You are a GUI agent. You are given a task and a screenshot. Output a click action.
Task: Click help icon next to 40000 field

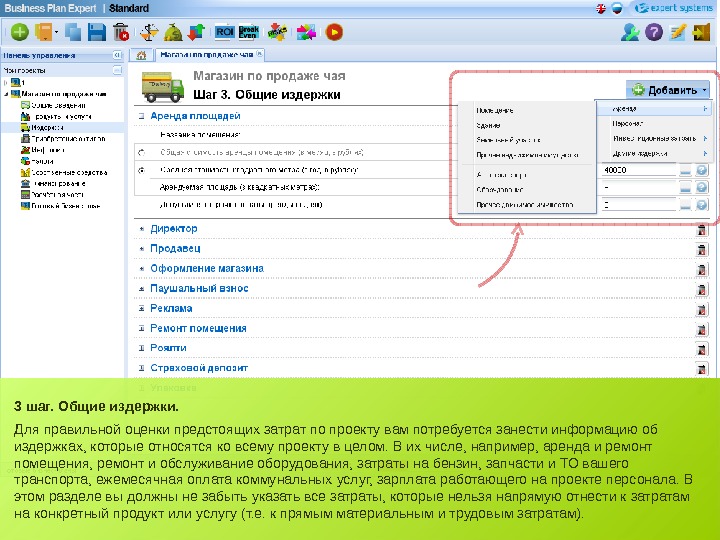click(x=701, y=170)
